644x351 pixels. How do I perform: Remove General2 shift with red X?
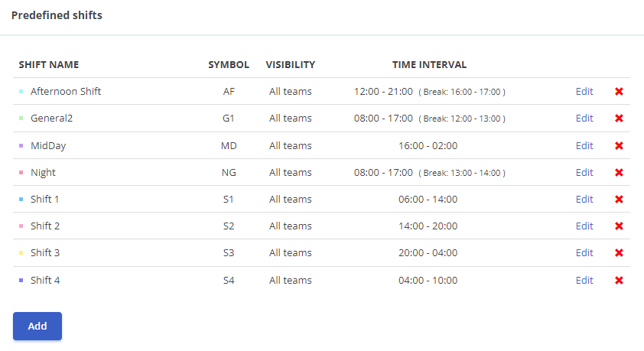(619, 119)
